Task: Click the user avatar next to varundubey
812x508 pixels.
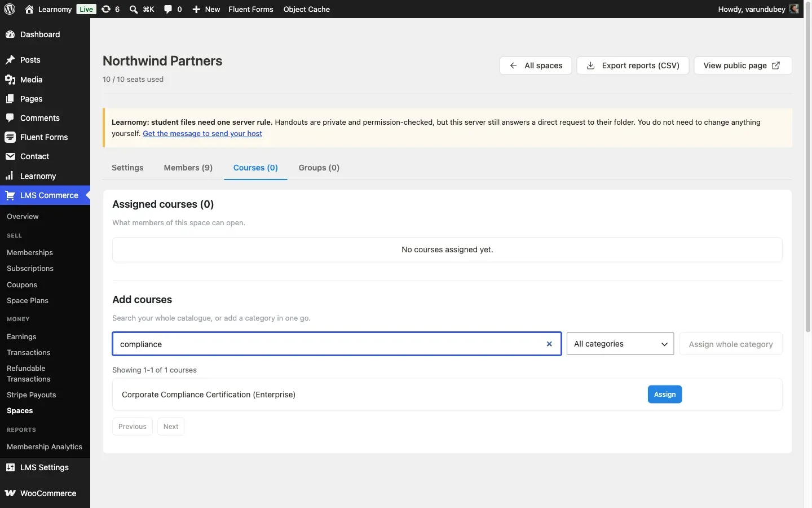Action: [x=794, y=9]
